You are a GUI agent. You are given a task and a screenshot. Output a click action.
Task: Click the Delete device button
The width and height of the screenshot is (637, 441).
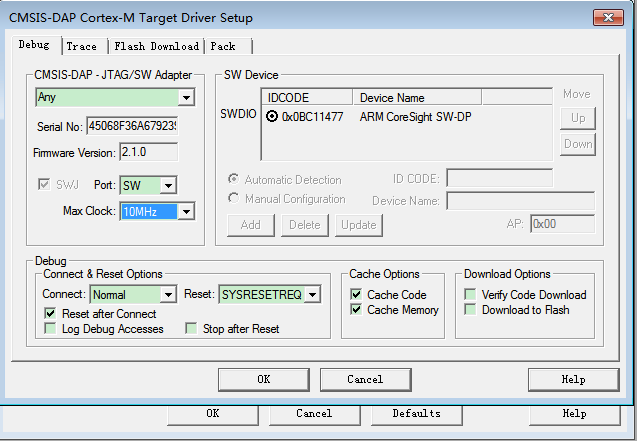coord(305,225)
